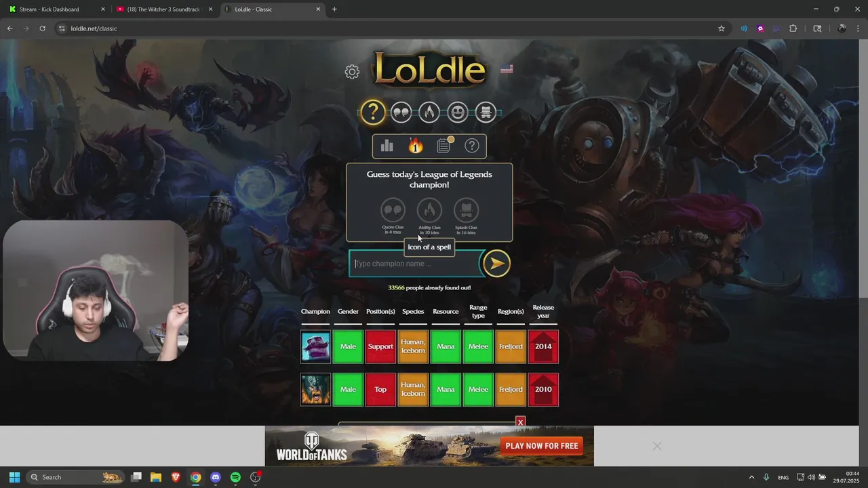Click the Braum row Support cell

[380, 346]
